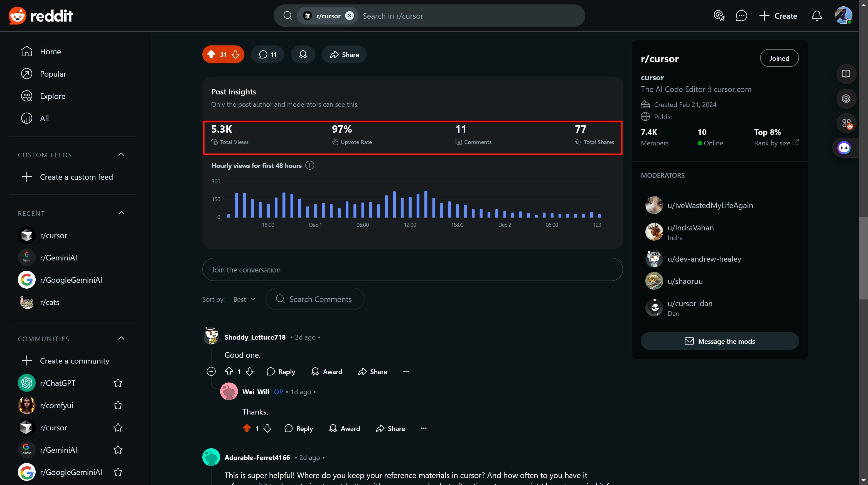Open the Sort by Best dropdown
Viewport: 868px width, 485px height.
pyautogui.click(x=244, y=299)
